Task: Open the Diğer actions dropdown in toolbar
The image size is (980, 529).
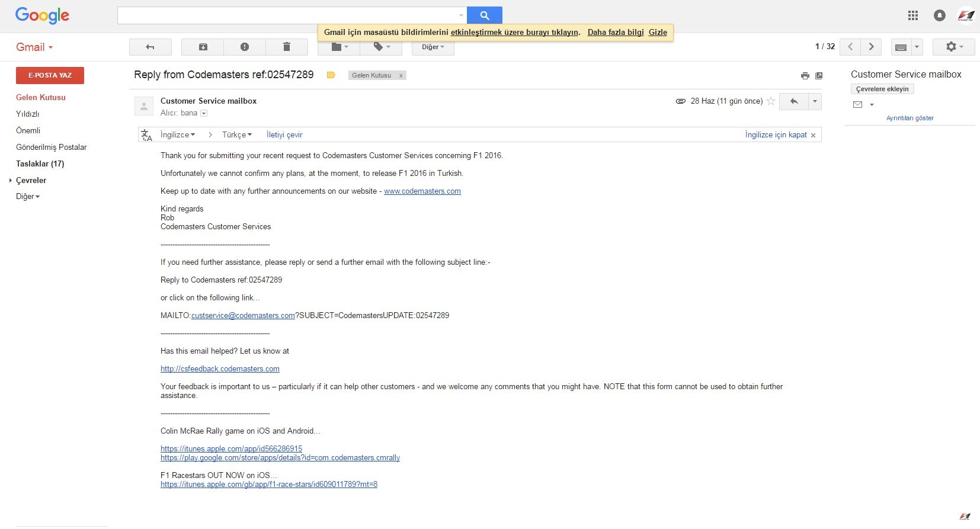Action: click(x=433, y=47)
